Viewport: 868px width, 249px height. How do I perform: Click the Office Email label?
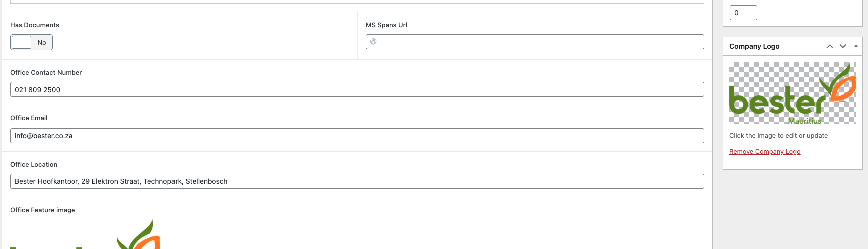tap(29, 118)
